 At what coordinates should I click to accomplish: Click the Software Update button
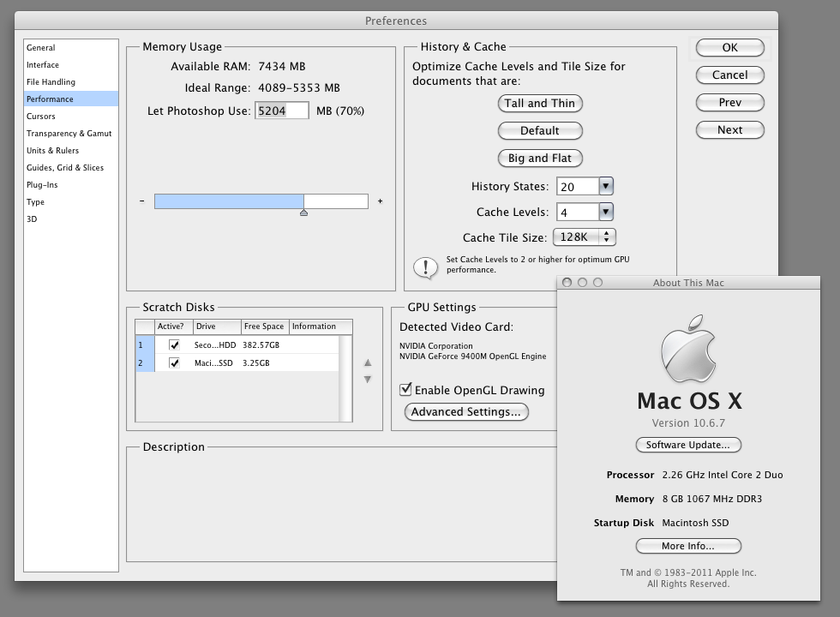pyautogui.click(x=688, y=445)
